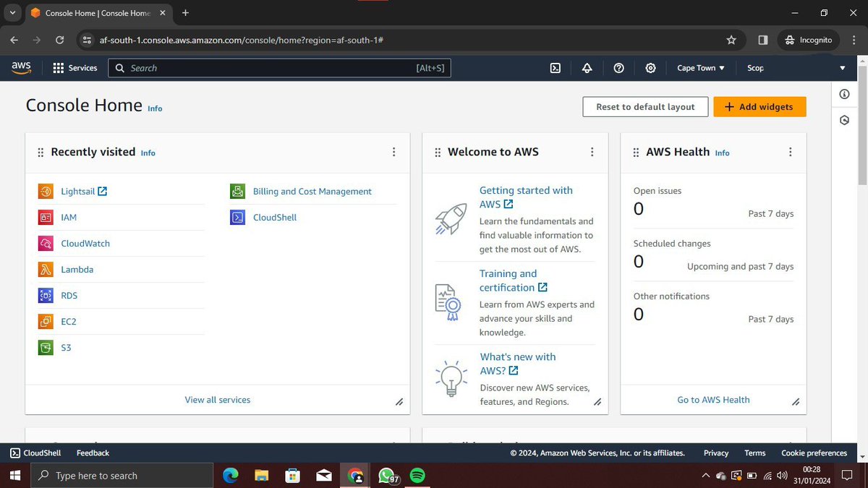Open the hexagon icon on right sidebar
Viewport: 868px width, 488px height.
point(844,120)
